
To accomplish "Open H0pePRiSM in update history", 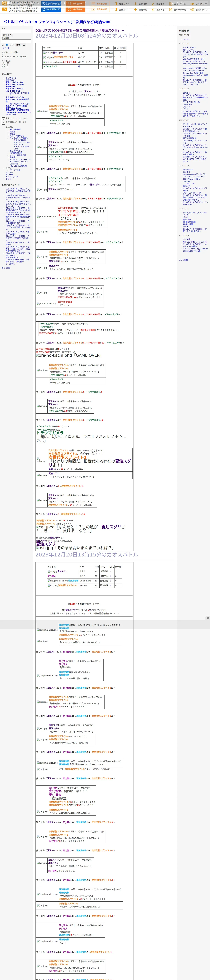I will click(x=188, y=170).
